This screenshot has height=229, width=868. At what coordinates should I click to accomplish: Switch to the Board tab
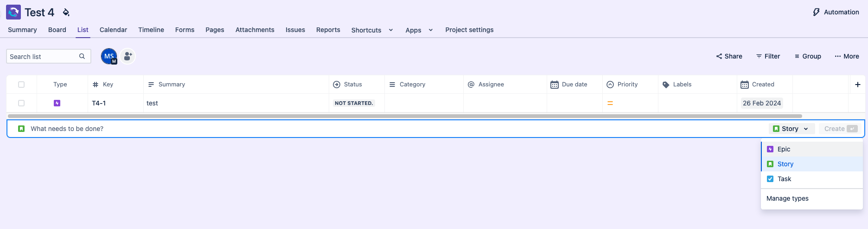tap(57, 30)
